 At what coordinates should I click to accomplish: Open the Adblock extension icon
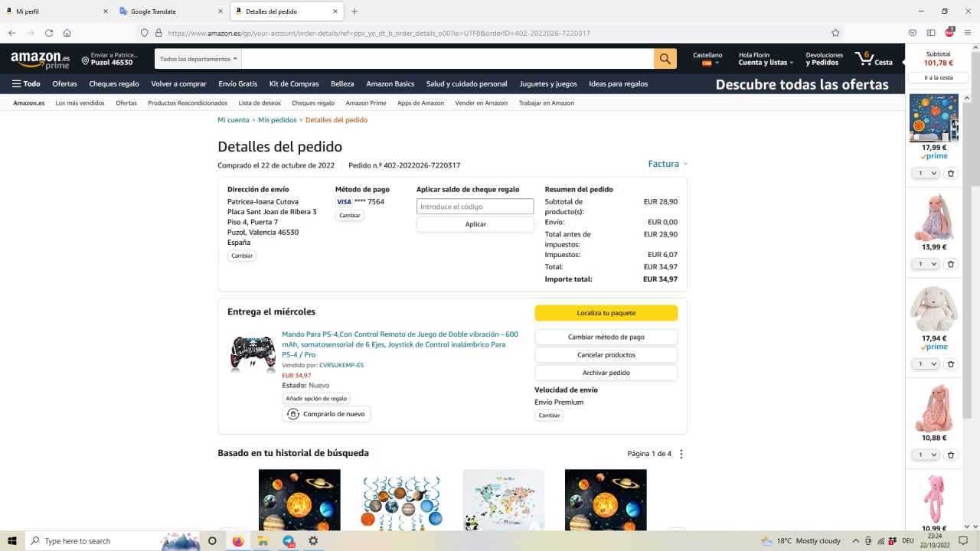pos(949,32)
